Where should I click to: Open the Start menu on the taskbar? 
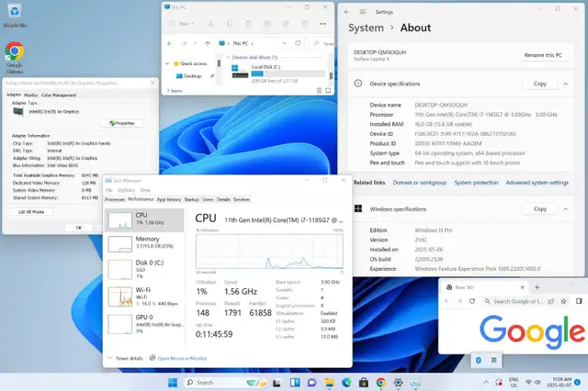pyautogui.click(x=173, y=383)
